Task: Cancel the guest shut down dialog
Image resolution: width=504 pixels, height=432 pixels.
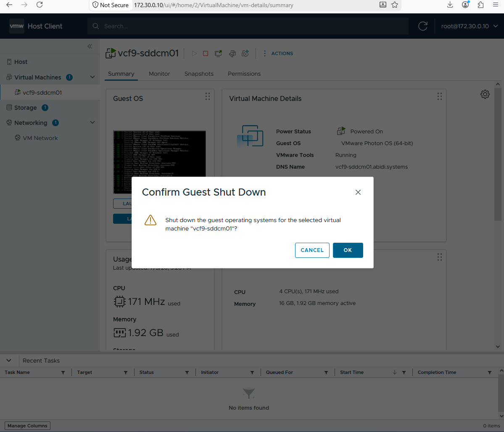Action: coord(312,250)
